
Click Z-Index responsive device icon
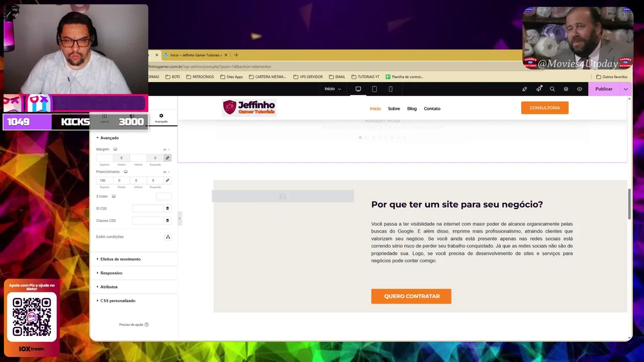point(114,197)
